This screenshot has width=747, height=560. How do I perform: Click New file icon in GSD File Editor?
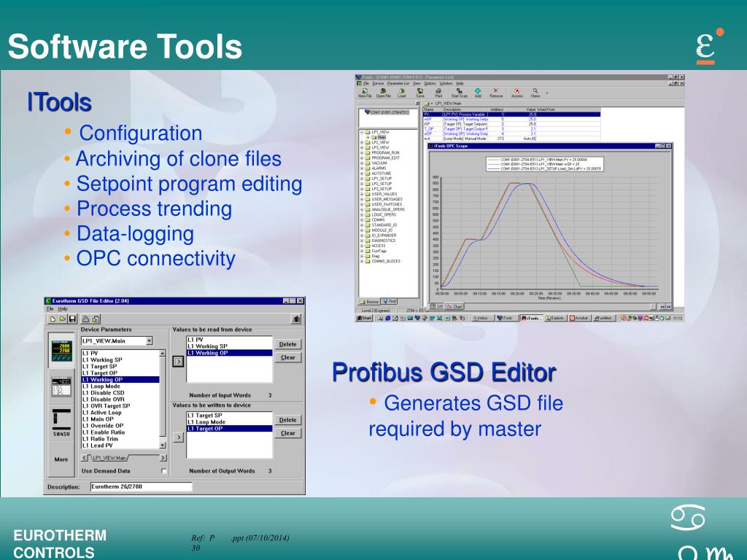[x=53, y=319]
